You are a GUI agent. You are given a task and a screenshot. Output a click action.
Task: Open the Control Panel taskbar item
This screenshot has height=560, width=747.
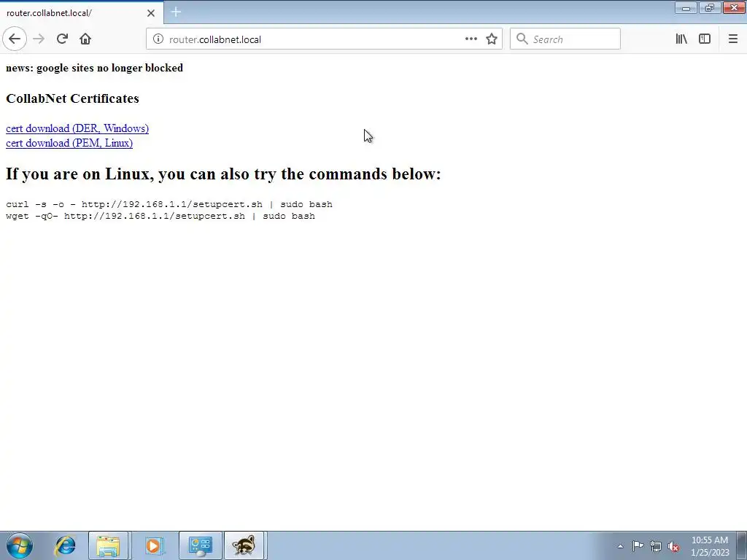[x=200, y=545]
